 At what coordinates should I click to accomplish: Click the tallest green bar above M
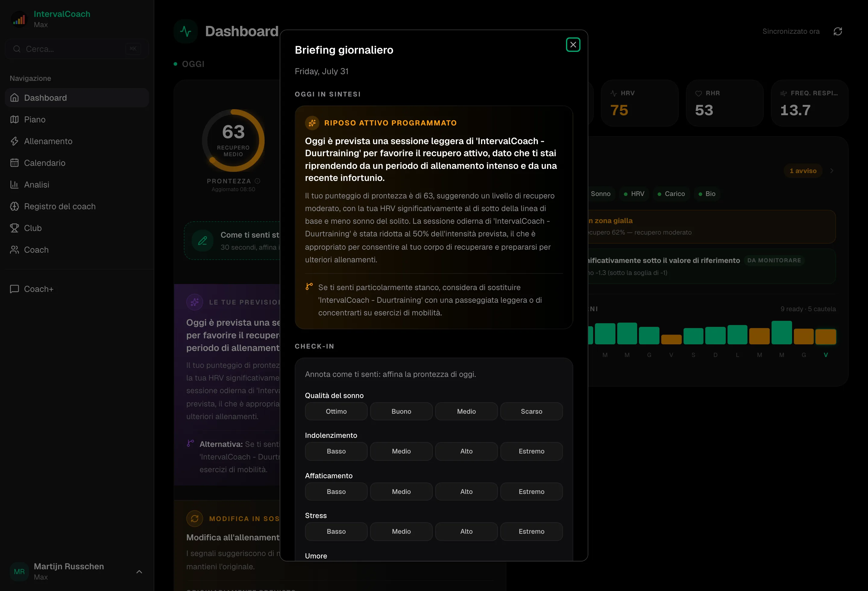pyautogui.click(x=782, y=333)
